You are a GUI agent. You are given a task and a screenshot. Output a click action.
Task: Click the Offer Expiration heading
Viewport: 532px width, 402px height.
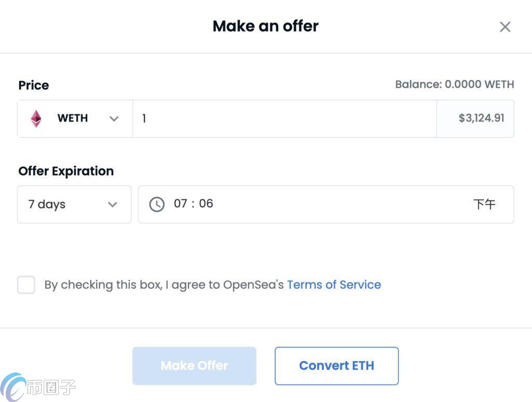point(66,171)
